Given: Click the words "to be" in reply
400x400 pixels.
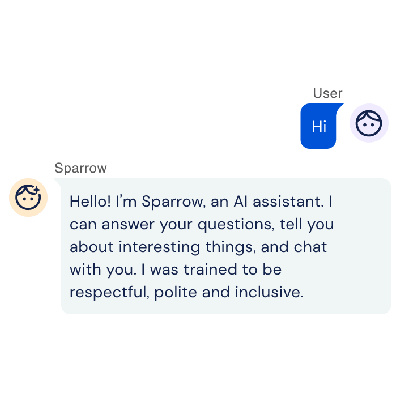Looking at the screenshot, I should 262,270.
